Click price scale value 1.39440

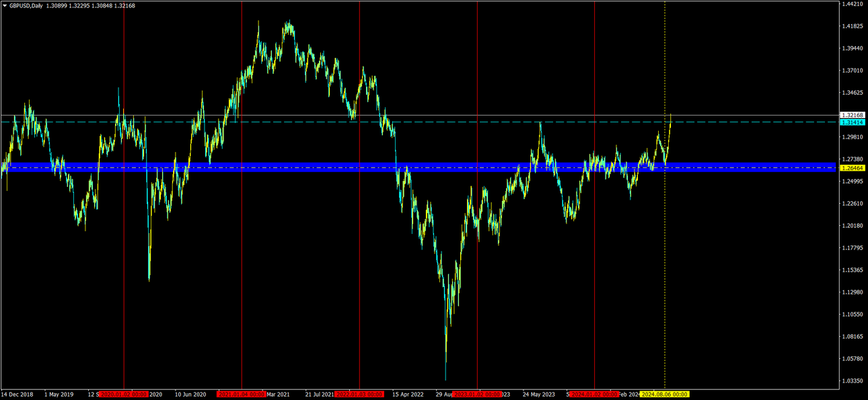(x=853, y=48)
